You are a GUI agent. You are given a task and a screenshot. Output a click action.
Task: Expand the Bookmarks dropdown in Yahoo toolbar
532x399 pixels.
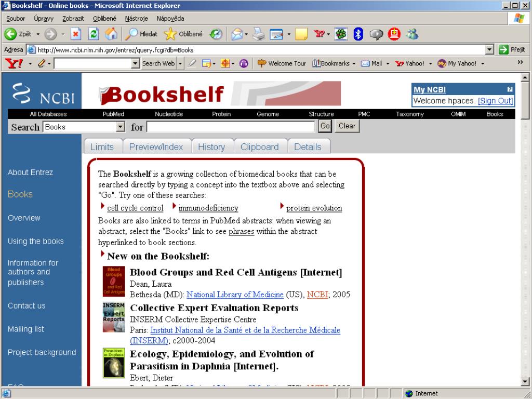(x=354, y=63)
